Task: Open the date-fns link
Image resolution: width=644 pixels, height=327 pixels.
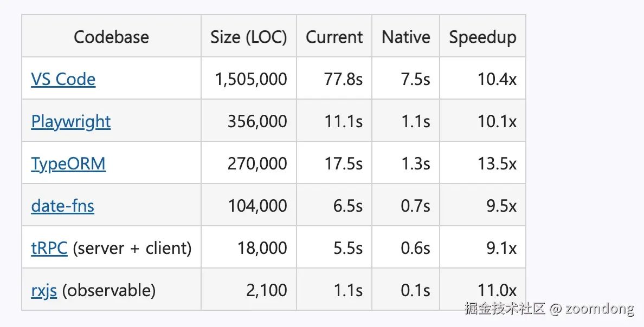Action: pos(62,206)
